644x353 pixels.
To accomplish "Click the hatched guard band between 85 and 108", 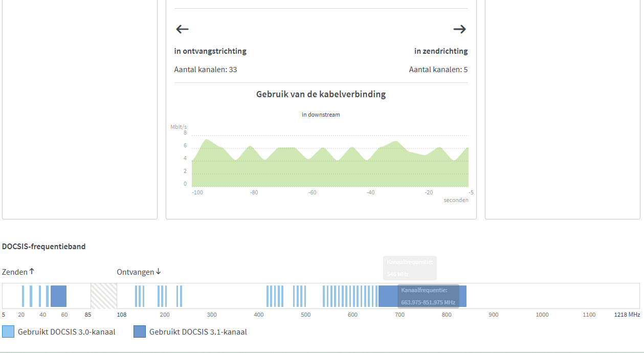I will [103, 296].
